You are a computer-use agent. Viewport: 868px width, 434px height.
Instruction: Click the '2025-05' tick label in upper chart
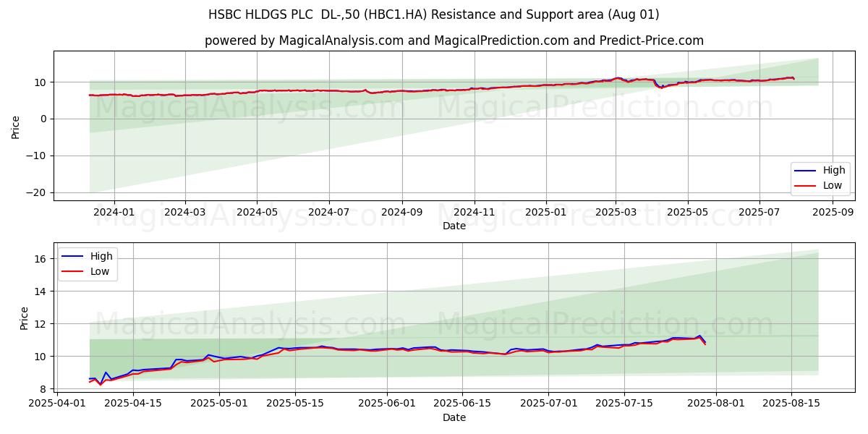tap(687, 212)
